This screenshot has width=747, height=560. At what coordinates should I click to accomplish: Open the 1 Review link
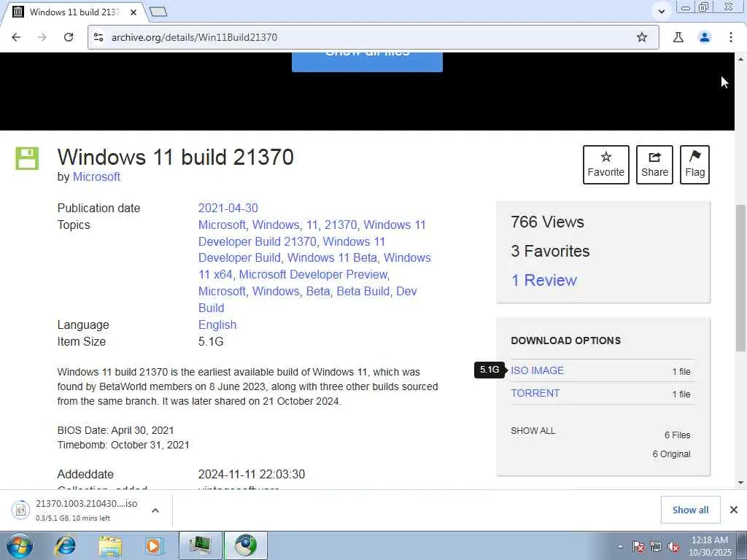[x=544, y=280]
